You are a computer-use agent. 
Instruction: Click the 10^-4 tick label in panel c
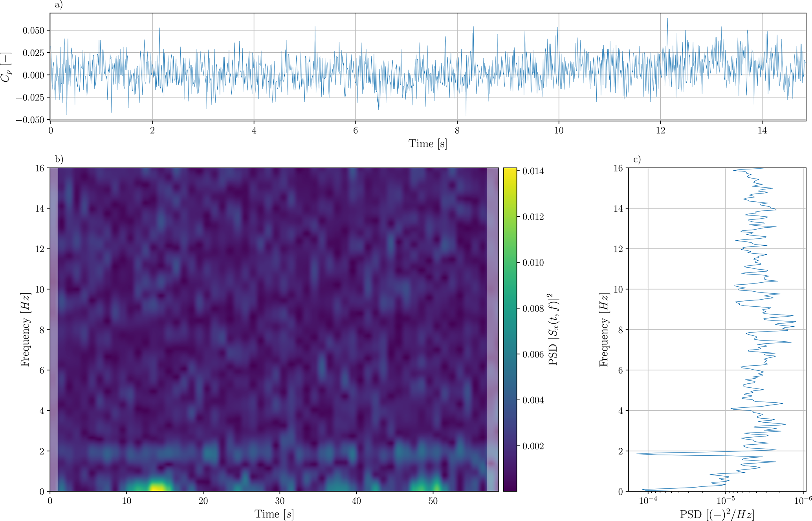(x=647, y=501)
